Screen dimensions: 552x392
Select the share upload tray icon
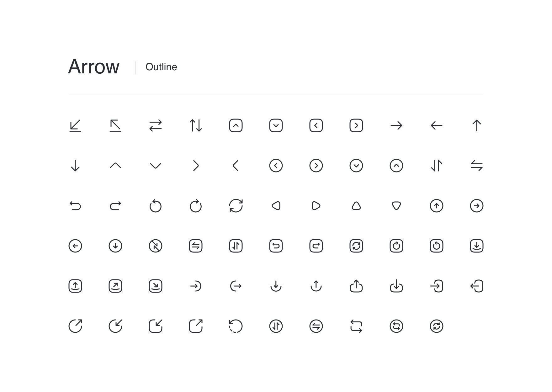point(356,286)
